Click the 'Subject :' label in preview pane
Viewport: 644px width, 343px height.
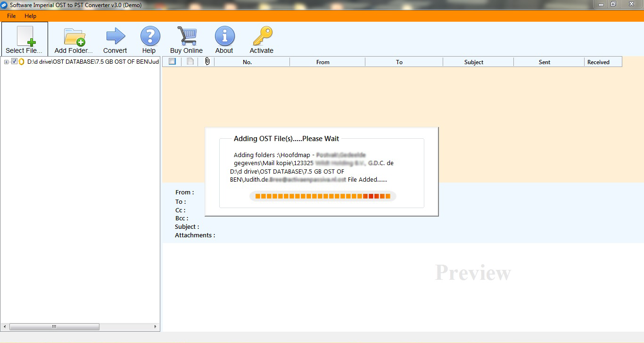click(x=187, y=226)
